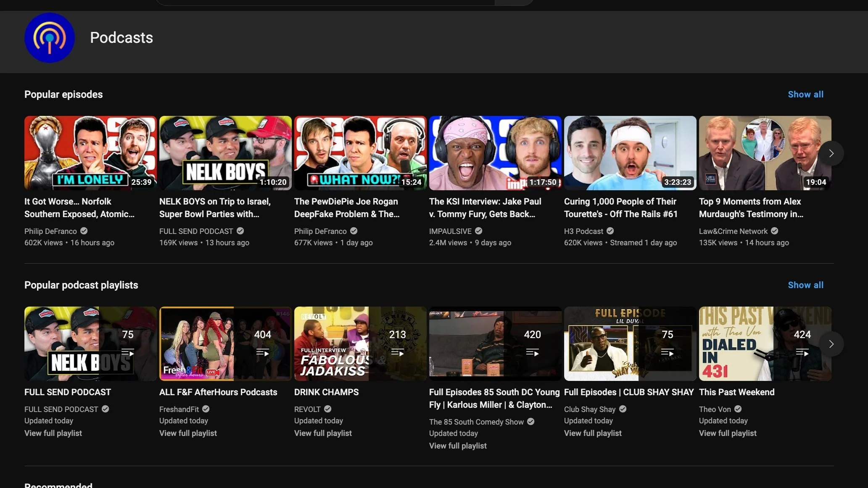Click the verified badge next to IMPAULSIVE
This screenshot has width=868, height=488.
pyautogui.click(x=479, y=231)
